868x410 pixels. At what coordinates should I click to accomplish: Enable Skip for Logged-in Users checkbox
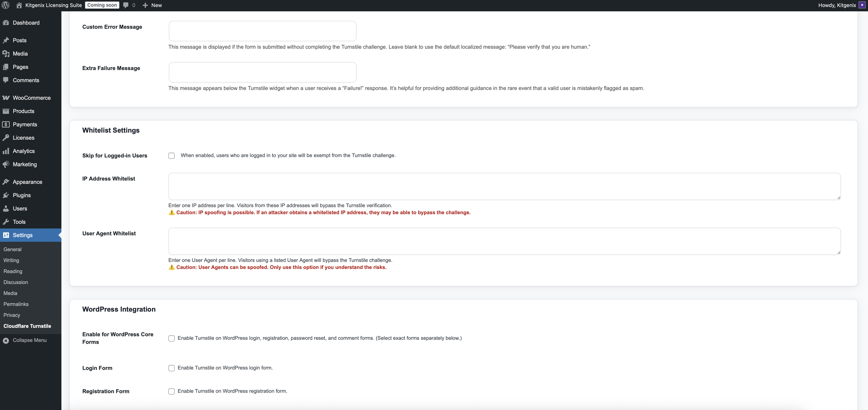click(x=172, y=156)
